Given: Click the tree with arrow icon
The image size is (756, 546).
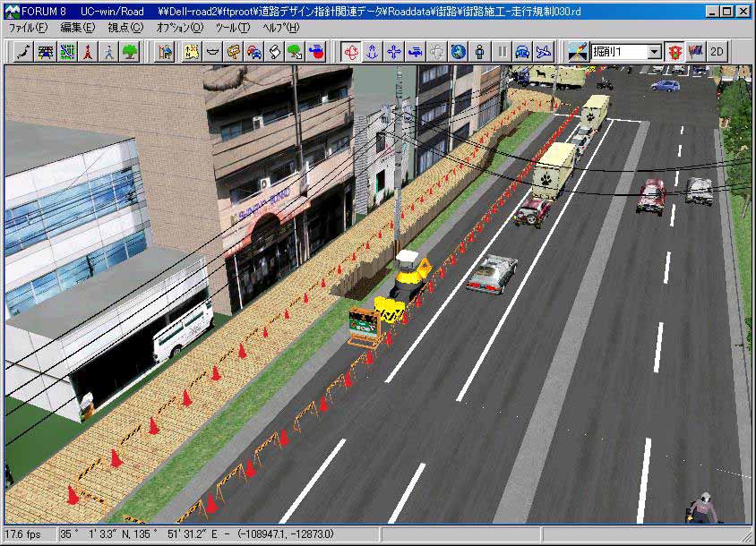Looking at the screenshot, I should tap(296, 52).
